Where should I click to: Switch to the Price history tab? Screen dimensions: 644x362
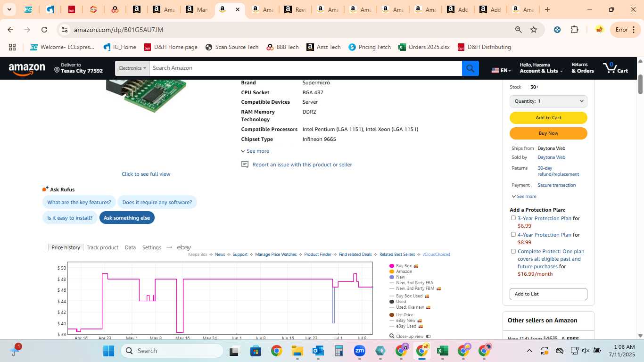point(66,247)
